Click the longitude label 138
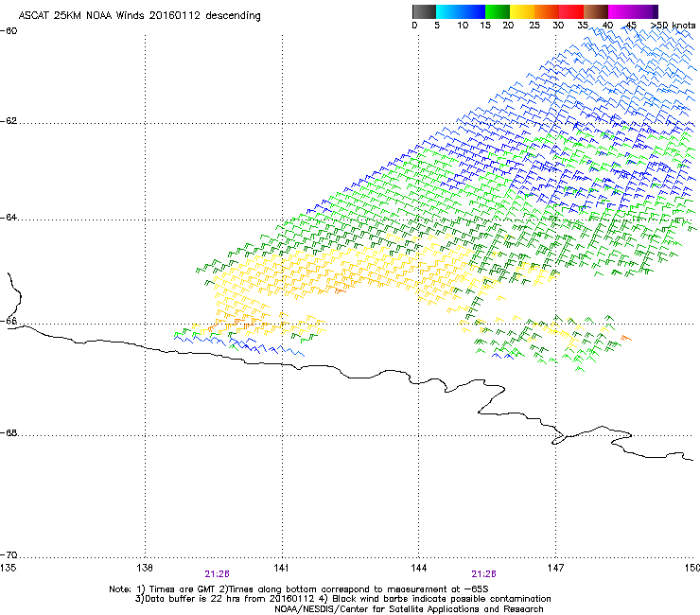This screenshot has width=700, height=615. [x=145, y=568]
